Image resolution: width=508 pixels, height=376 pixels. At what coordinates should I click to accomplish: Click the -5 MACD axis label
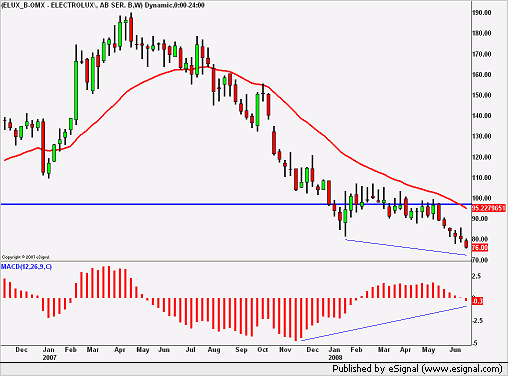(x=475, y=343)
